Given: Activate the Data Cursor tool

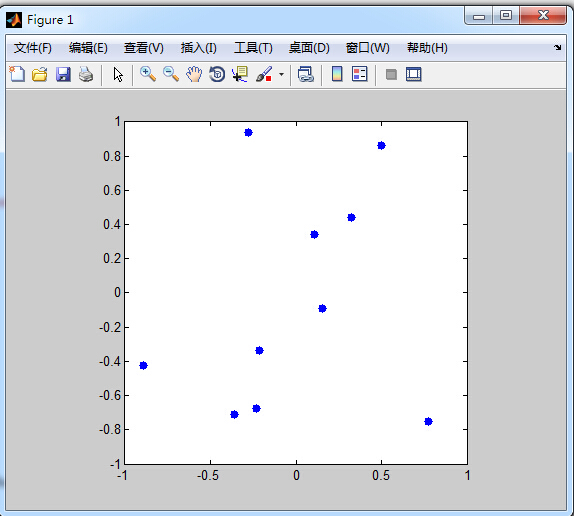Looking at the screenshot, I should [x=240, y=74].
